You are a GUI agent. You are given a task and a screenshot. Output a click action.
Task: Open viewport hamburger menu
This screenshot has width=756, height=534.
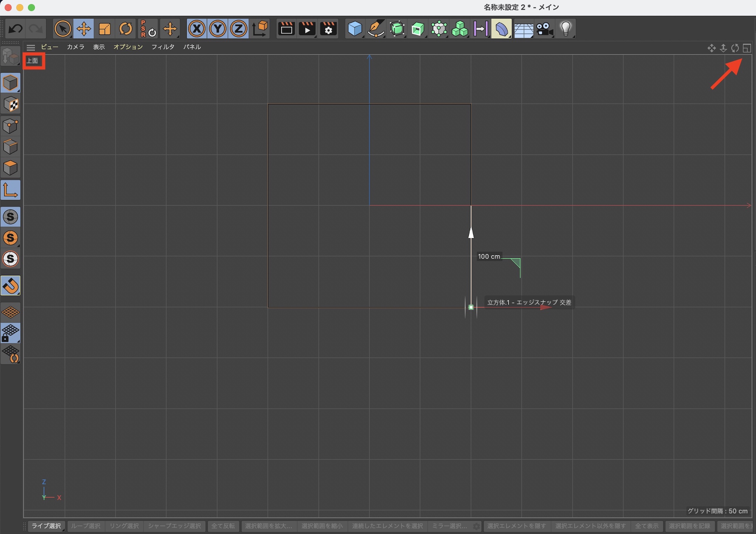pos(31,47)
